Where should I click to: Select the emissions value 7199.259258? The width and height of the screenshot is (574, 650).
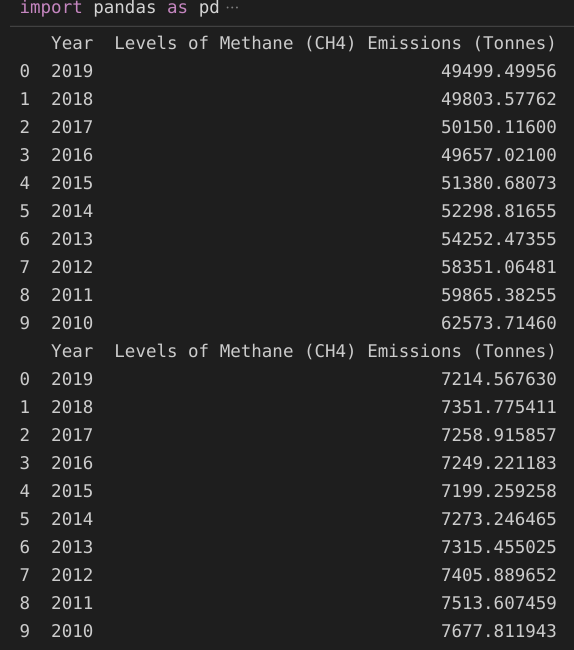[x=499, y=491]
